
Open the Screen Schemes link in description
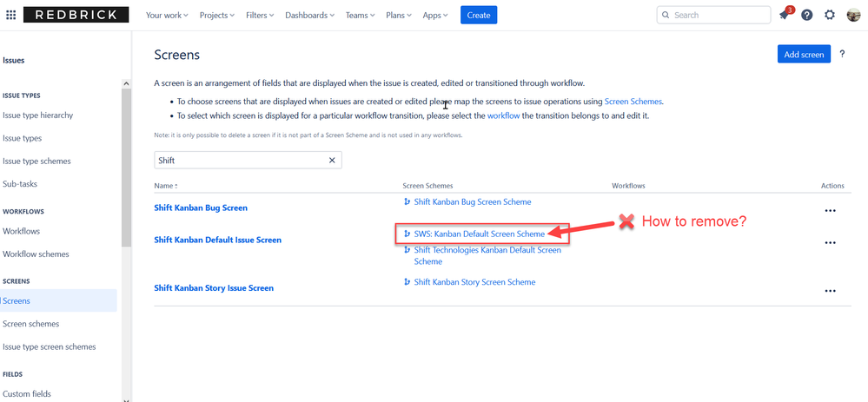pyautogui.click(x=633, y=102)
